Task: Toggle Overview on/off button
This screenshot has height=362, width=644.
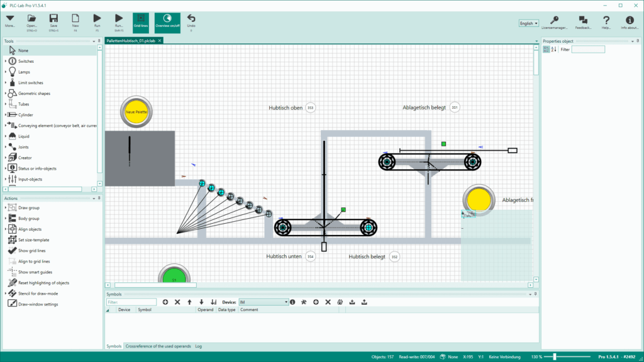Action: click(x=167, y=22)
